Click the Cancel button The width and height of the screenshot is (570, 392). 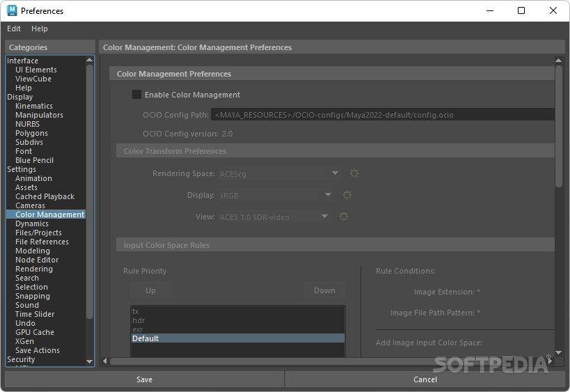425,379
